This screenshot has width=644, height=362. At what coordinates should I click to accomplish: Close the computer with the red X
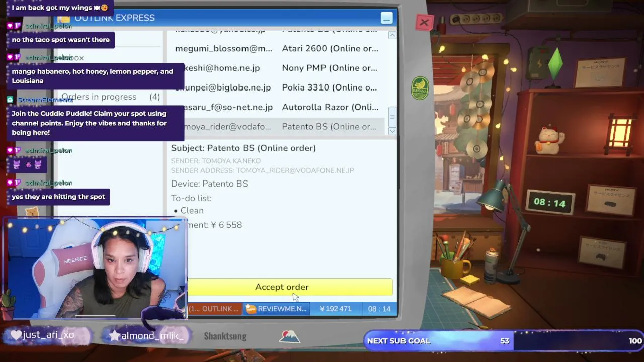(x=424, y=23)
